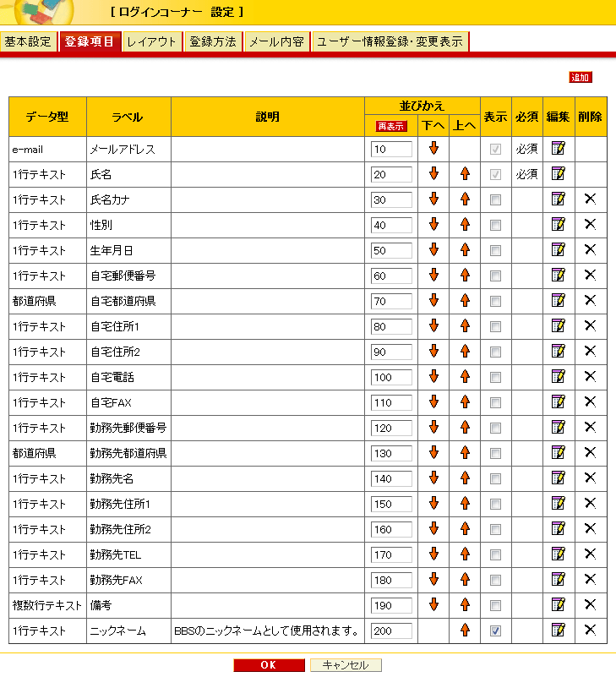Open ユーザー情報登録・変更表示 tab
Screen dimensions: 616x677
click(x=390, y=42)
